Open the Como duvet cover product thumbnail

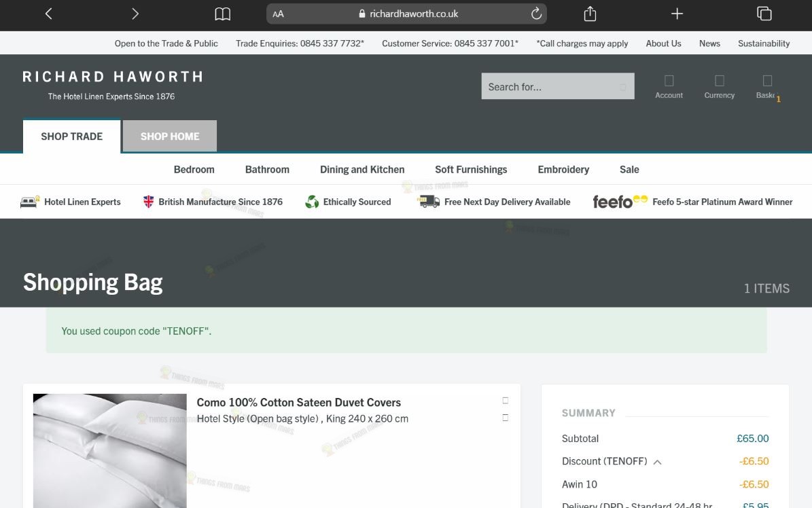[110, 450]
